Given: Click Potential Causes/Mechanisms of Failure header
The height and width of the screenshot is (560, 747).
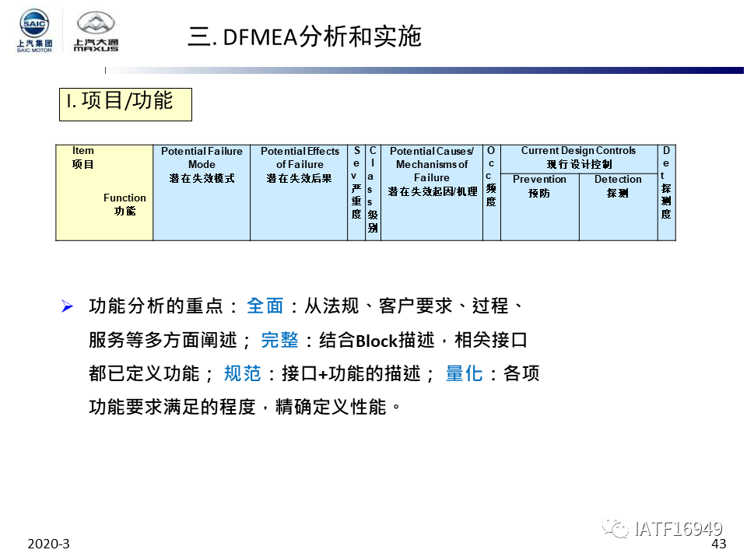Looking at the screenshot, I should tap(432, 192).
